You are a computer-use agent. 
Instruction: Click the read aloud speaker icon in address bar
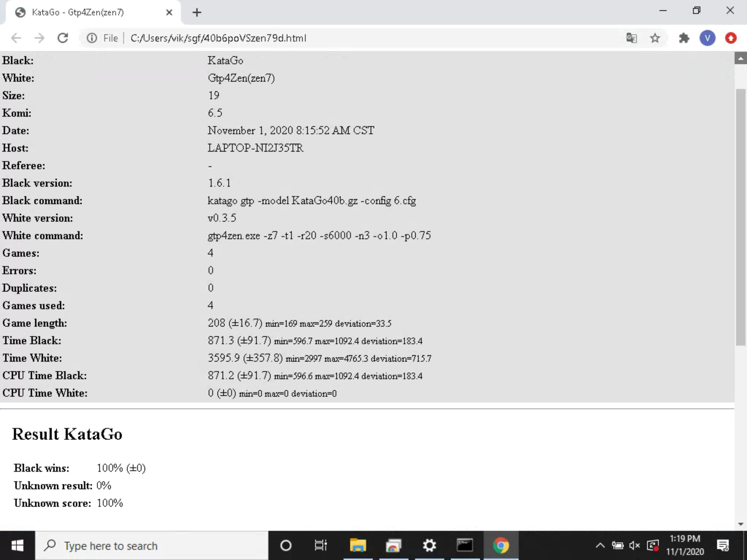click(x=631, y=38)
